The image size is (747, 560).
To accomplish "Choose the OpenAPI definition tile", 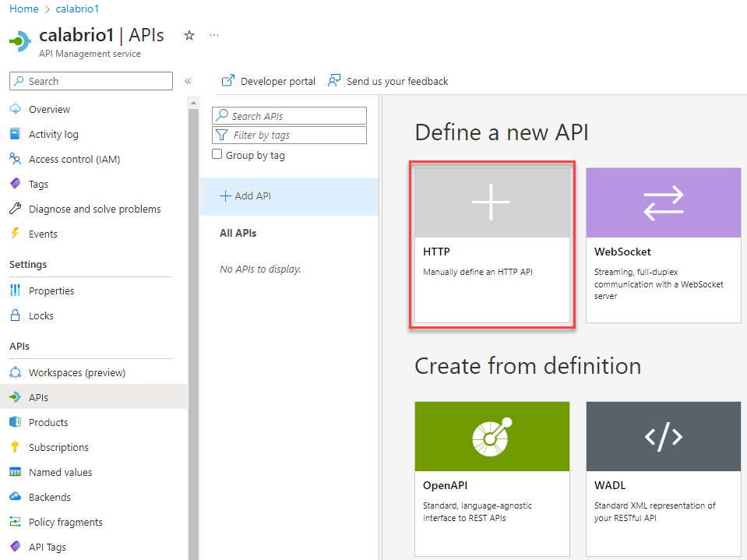I will [x=492, y=478].
